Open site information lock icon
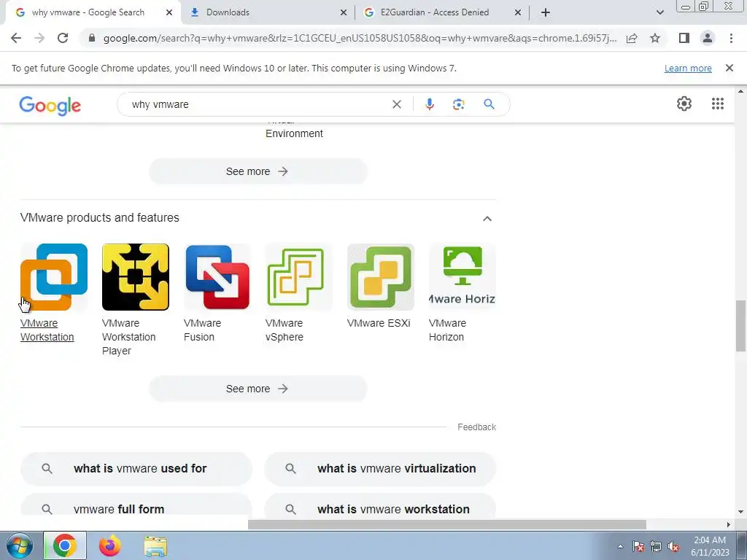This screenshot has height=560, width=747. point(92,38)
